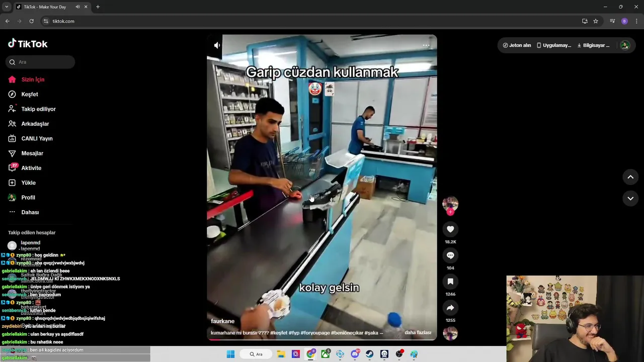Click Jeton alın button
The image size is (644, 362).
517,45
